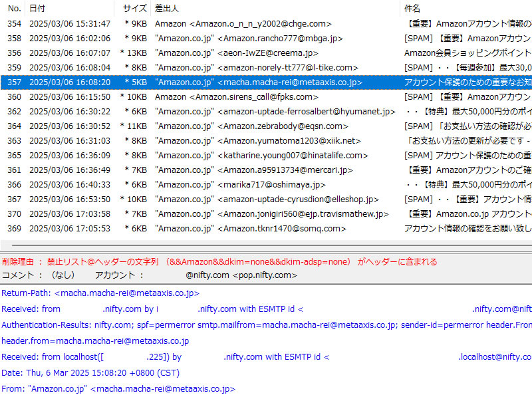Click the 5KB size cell
Viewport: 532px width, 399px height.
coord(136,82)
